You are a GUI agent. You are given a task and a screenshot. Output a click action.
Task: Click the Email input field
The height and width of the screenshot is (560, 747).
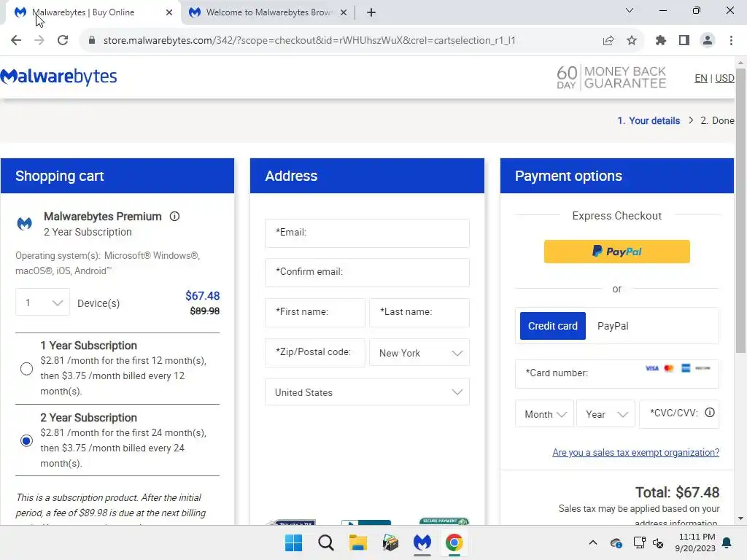(x=367, y=233)
